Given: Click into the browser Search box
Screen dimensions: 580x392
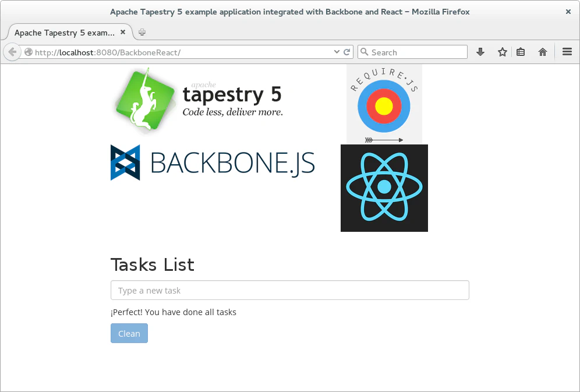Looking at the screenshot, I should [x=416, y=52].
